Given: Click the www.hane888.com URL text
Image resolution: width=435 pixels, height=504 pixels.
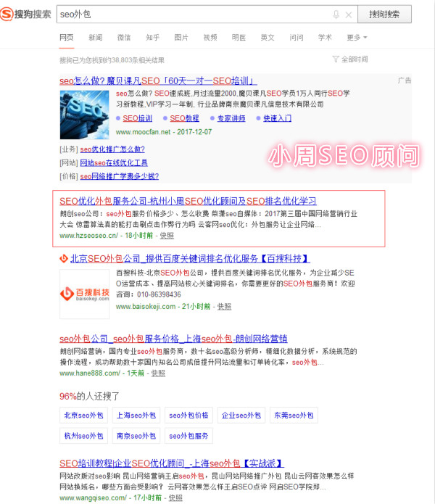Looking at the screenshot, I should coord(90,373).
